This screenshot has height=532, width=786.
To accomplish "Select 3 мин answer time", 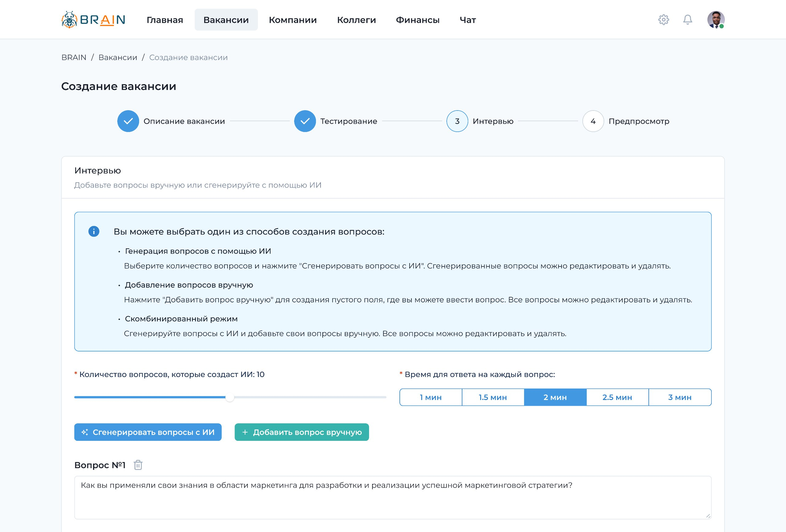I will pyautogui.click(x=680, y=398).
